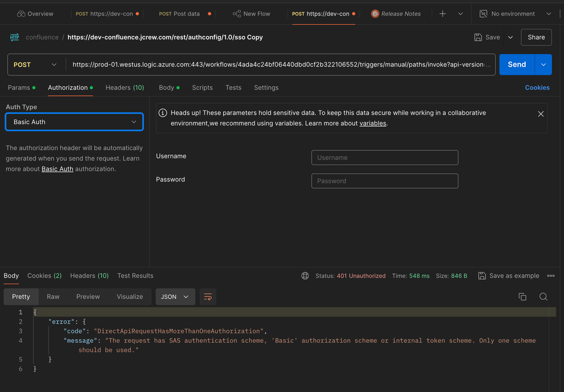Viewport: 564px width, 392px height.
Task: Add a new tab with plus icon
Action: coord(443,14)
